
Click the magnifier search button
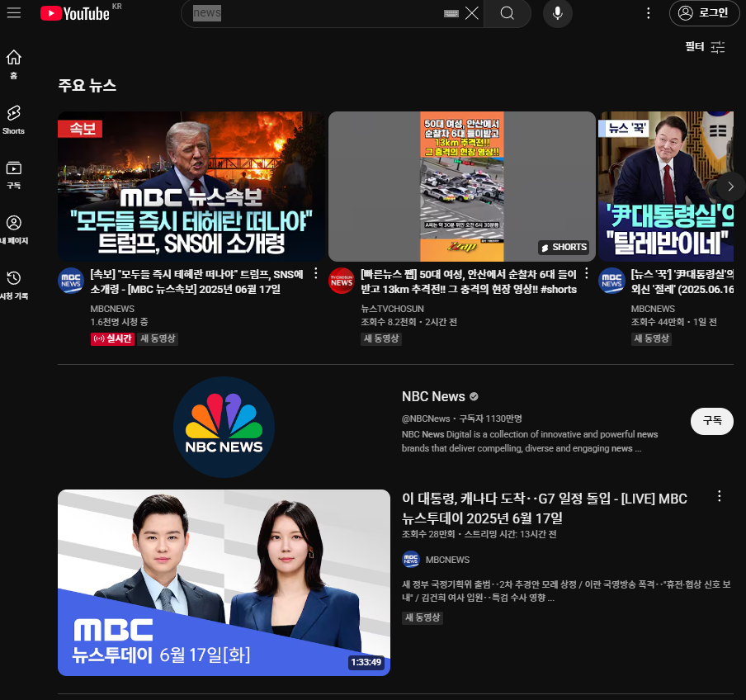508,13
